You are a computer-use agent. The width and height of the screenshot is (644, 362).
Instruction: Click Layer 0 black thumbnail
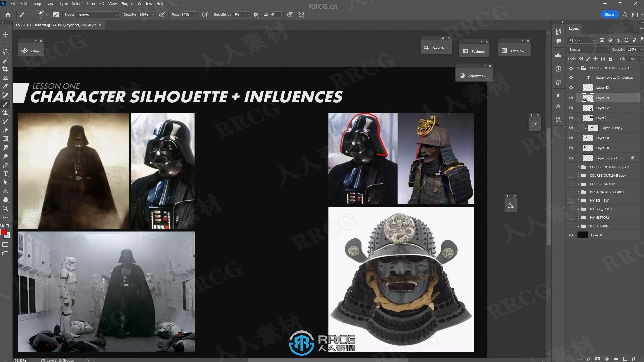[583, 235]
